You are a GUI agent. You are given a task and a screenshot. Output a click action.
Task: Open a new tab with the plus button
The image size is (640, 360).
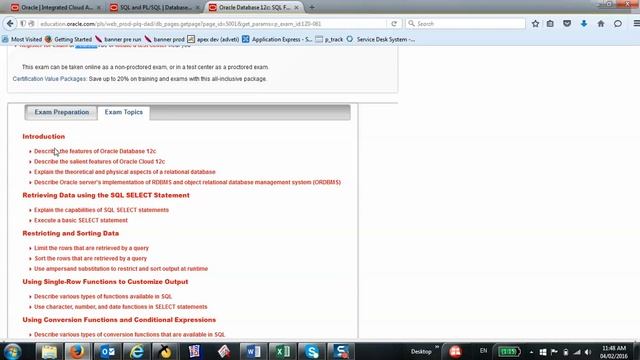[312, 7]
